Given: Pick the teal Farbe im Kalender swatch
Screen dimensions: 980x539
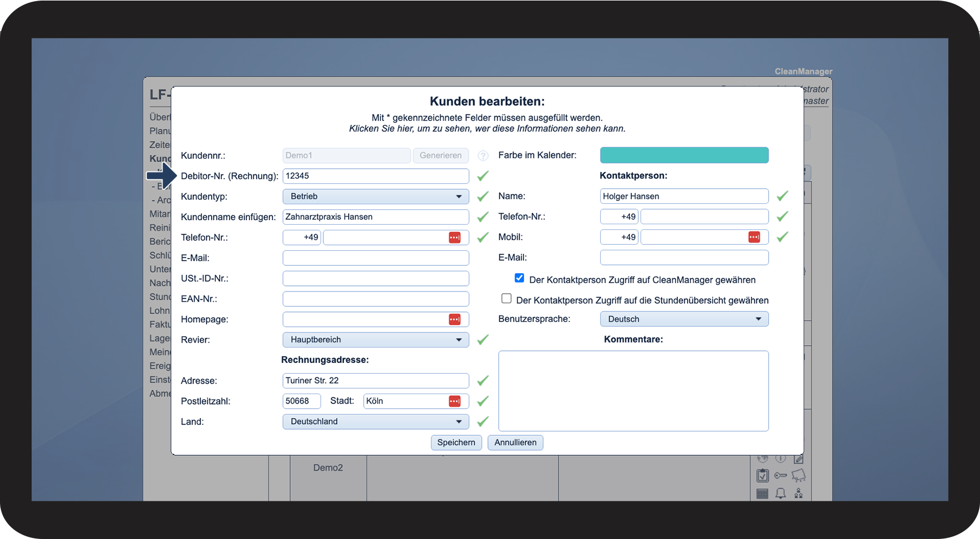Looking at the screenshot, I should [x=684, y=155].
